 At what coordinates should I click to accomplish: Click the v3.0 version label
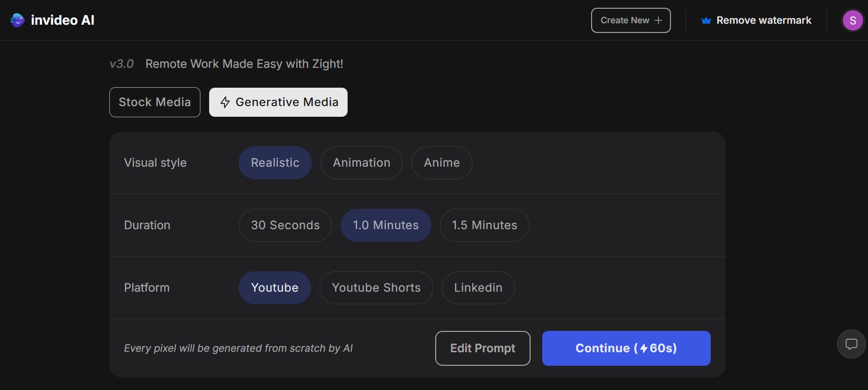(122, 64)
